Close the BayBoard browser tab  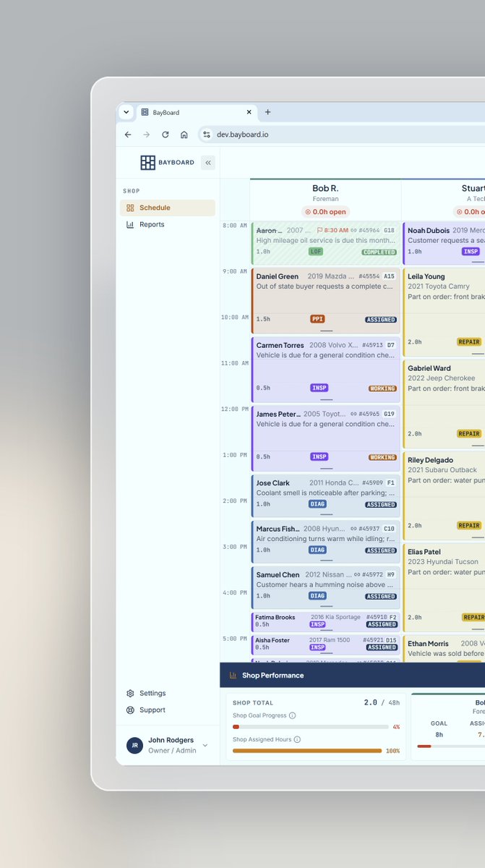click(249, 112)
